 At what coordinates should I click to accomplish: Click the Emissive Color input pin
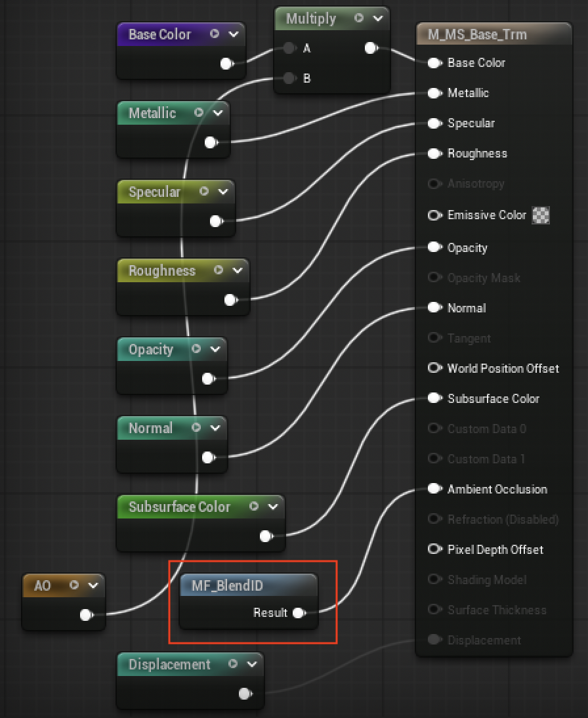click(434, 215)
